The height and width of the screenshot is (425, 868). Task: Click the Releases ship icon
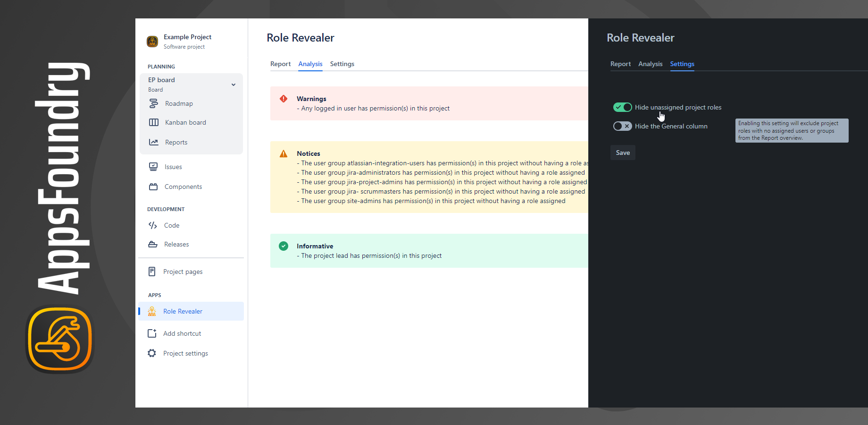[153, 244]
